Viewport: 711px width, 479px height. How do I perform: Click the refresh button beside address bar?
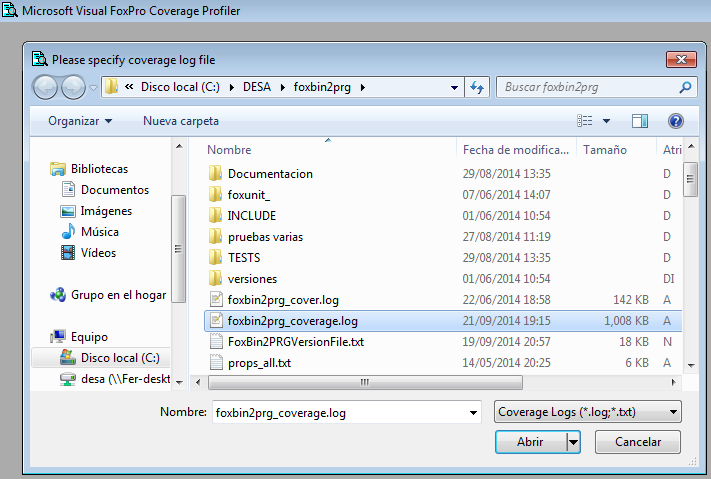tap(477, 87)
